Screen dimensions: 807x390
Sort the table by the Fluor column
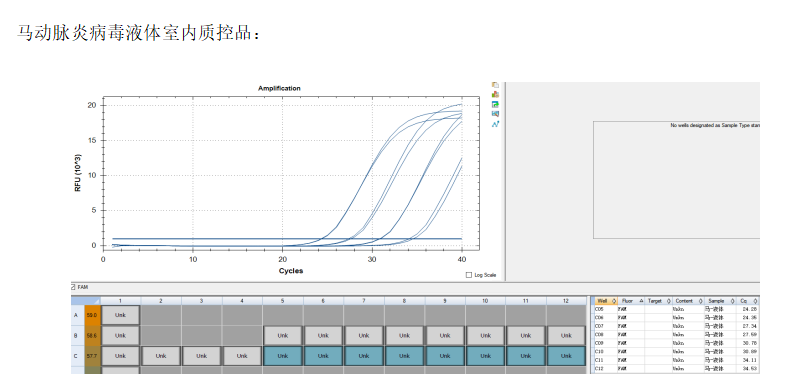click(630, 300)
